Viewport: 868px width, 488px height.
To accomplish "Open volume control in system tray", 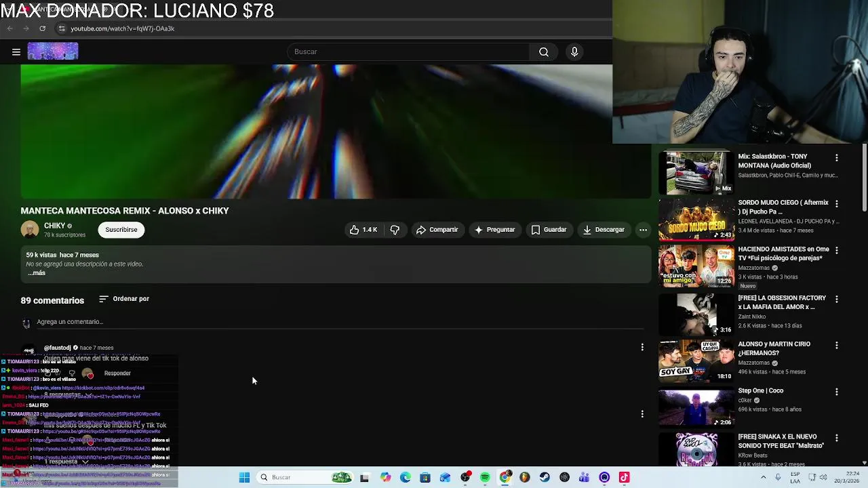I will tap(824, 477).
